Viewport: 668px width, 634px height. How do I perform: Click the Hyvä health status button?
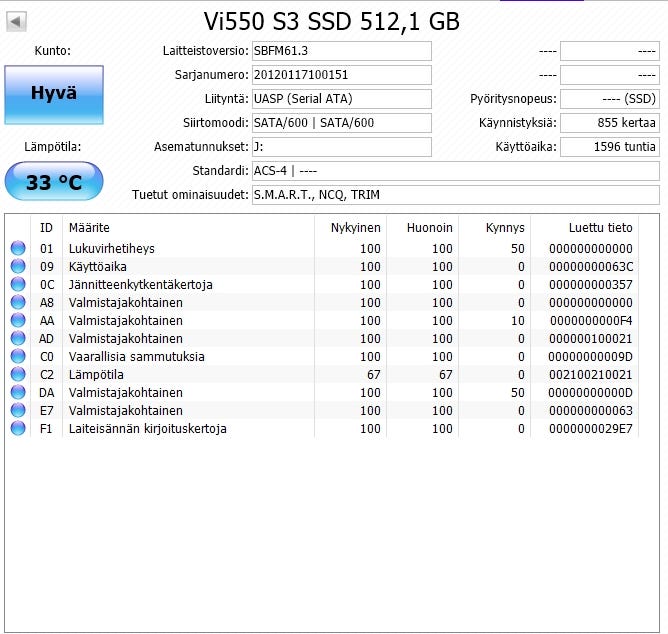pos(54,95)
